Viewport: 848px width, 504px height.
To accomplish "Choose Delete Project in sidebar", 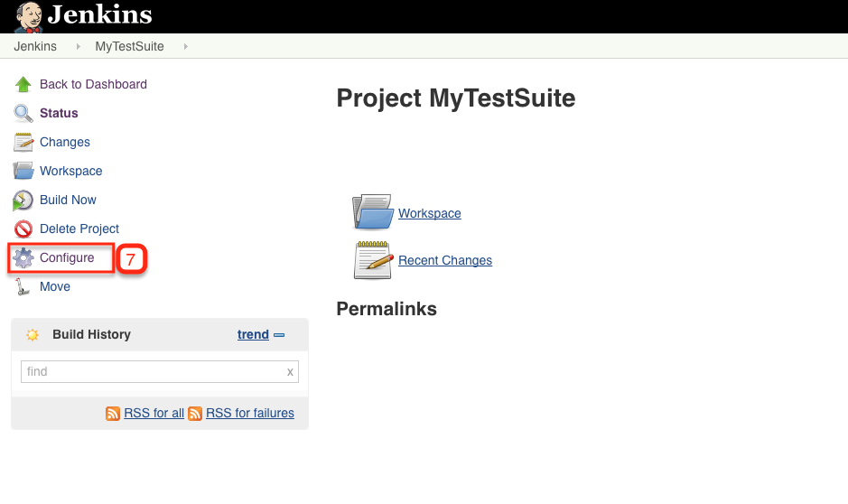I will tap(79, 229).
